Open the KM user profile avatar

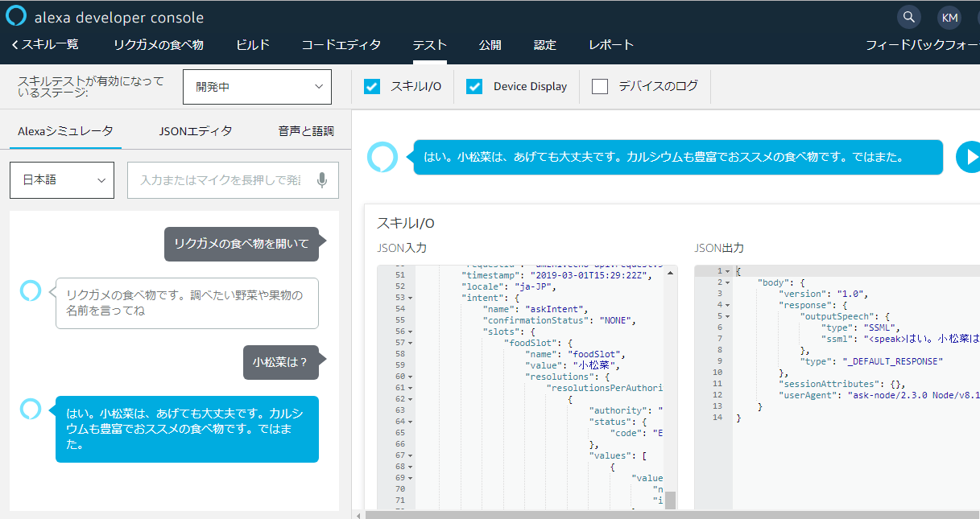click(x=949, y=17)
